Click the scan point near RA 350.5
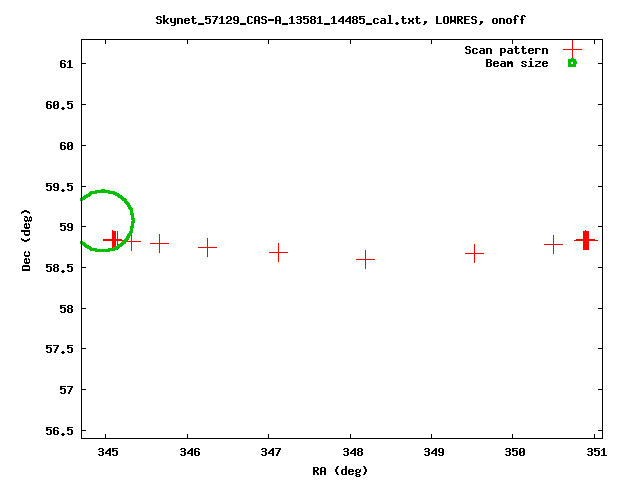This screenshot has width=640, height=480. 553,244
